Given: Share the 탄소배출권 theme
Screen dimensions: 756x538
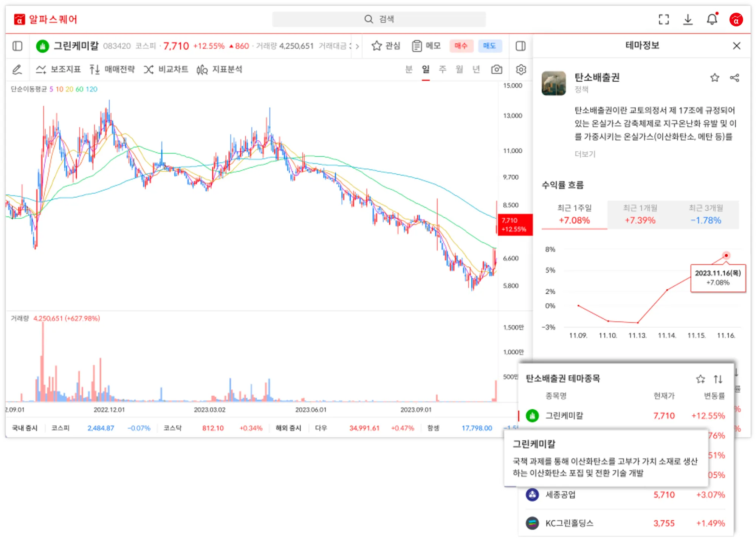Looking at the screenshot, I should (734, 78).
